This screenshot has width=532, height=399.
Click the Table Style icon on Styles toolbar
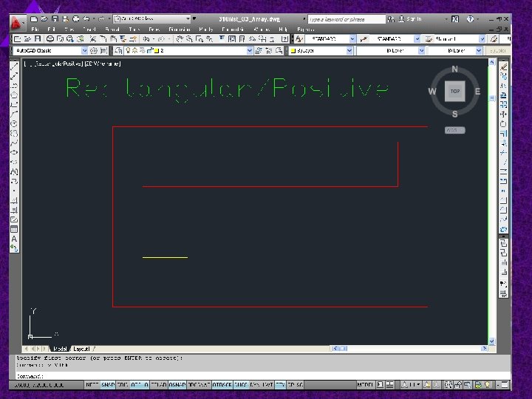pyautogui.click(x=429, y=39)
